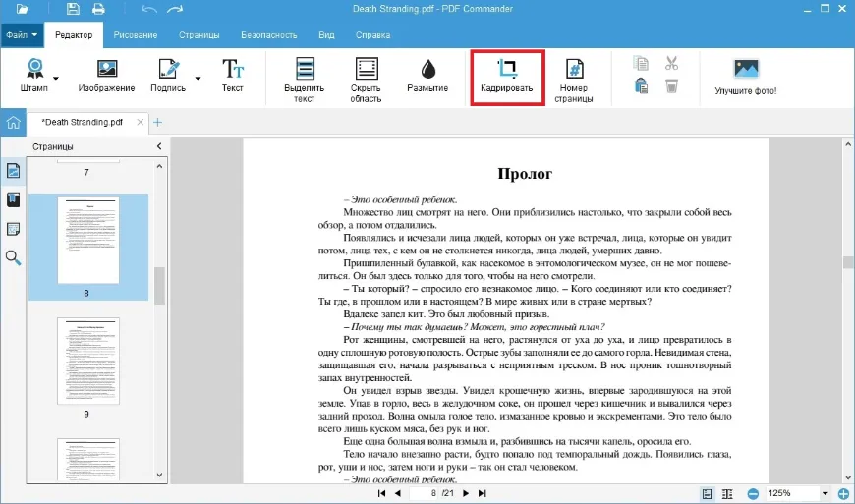Screen dimensions: 855x504
Task: Add Номер страницы page numbering
Action: pos(574,81)
